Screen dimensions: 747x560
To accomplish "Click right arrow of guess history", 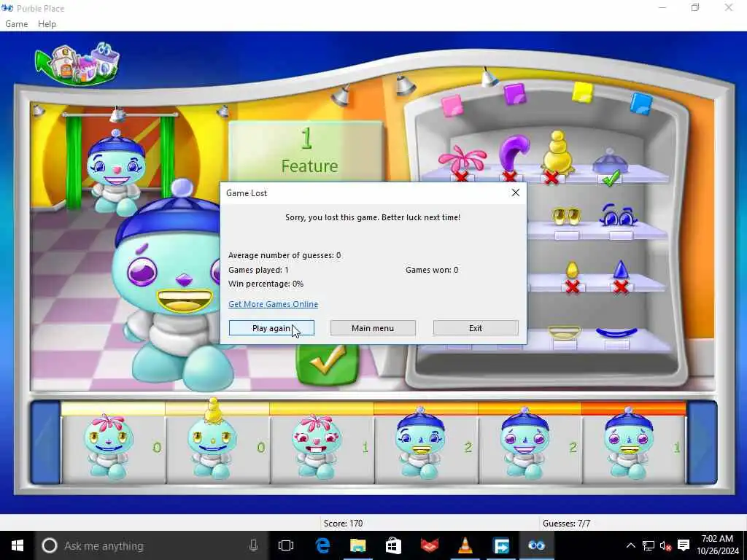I will [703, 443].
